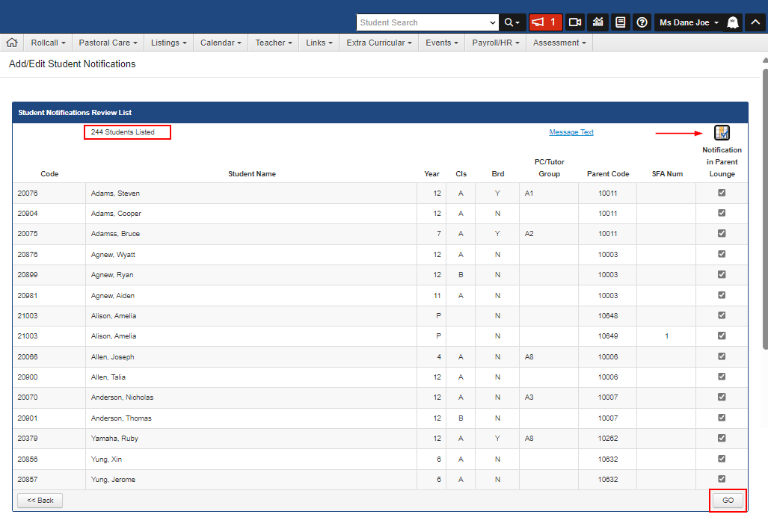Viewport: 768px width, 532px height.
Task: Click the video camera icon
Action: point(574,22)
